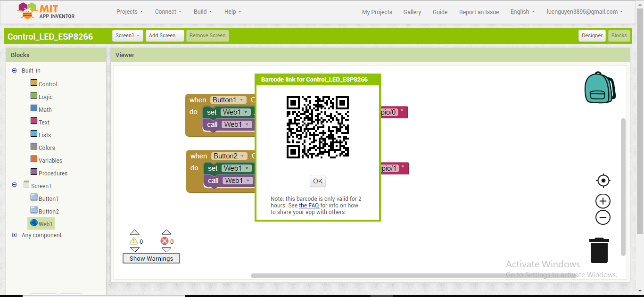This screenshot has height=297, width=644.
Task: Click the yellow warning triangle icon
Action: [x=134, y=241]
